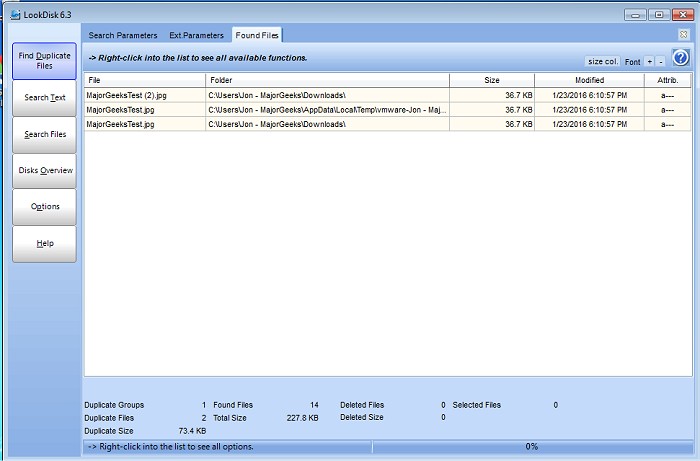Click the Search Text sidebar button
The width and height of the screenshot is (700, 461).
[44, 98]
